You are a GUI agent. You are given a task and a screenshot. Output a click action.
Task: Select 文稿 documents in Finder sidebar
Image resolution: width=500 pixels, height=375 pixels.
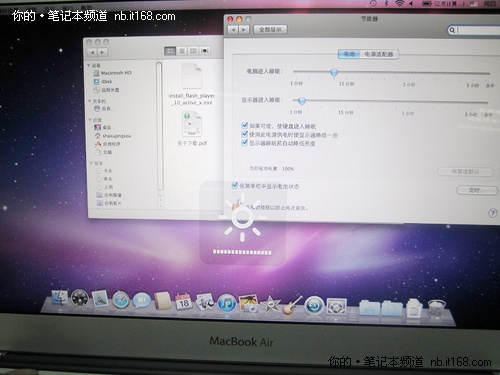(x=104, y=152)
